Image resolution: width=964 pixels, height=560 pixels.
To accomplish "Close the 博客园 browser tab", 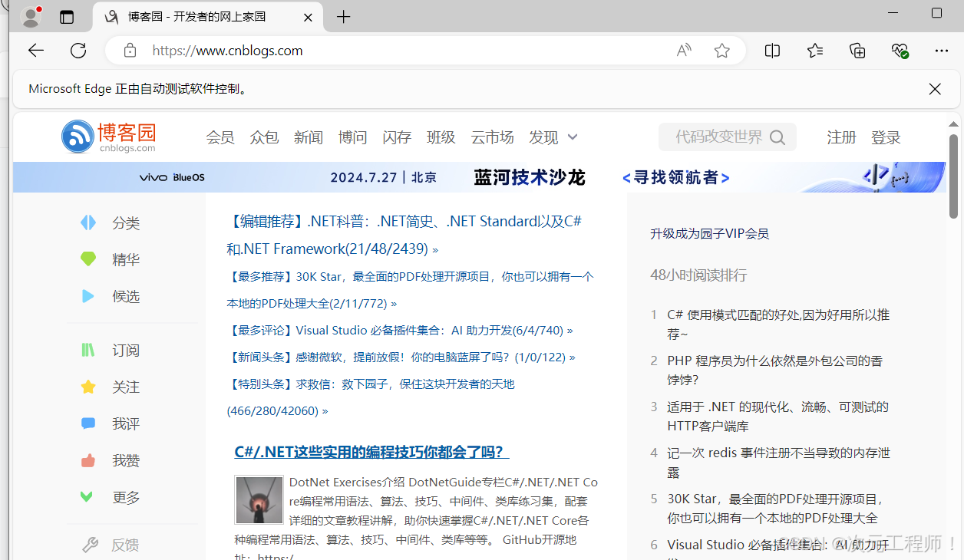I will pyautogui.click(x=308, y=17).
